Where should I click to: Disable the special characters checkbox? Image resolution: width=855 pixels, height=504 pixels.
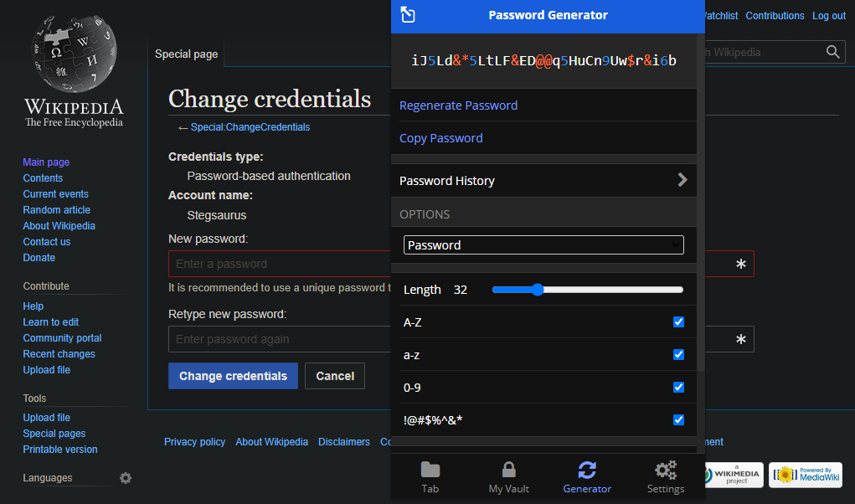click(x=678, y=419)
